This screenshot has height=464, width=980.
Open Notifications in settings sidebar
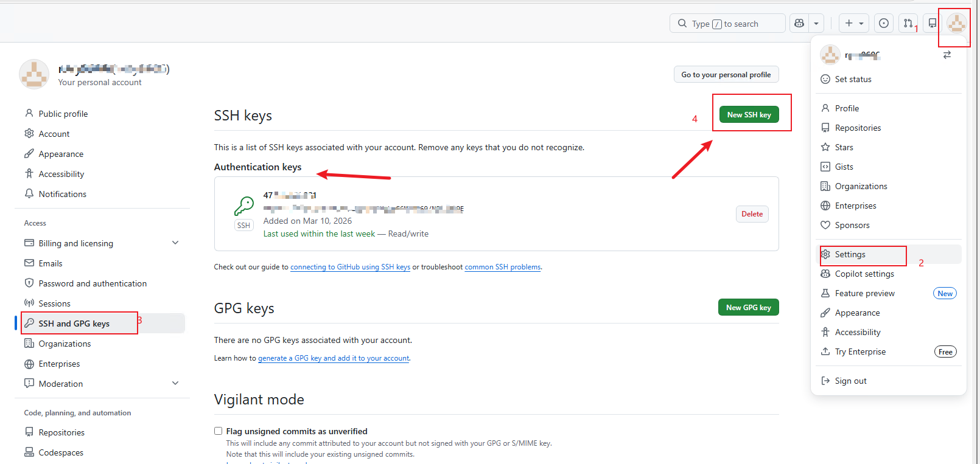click(102, 194)
